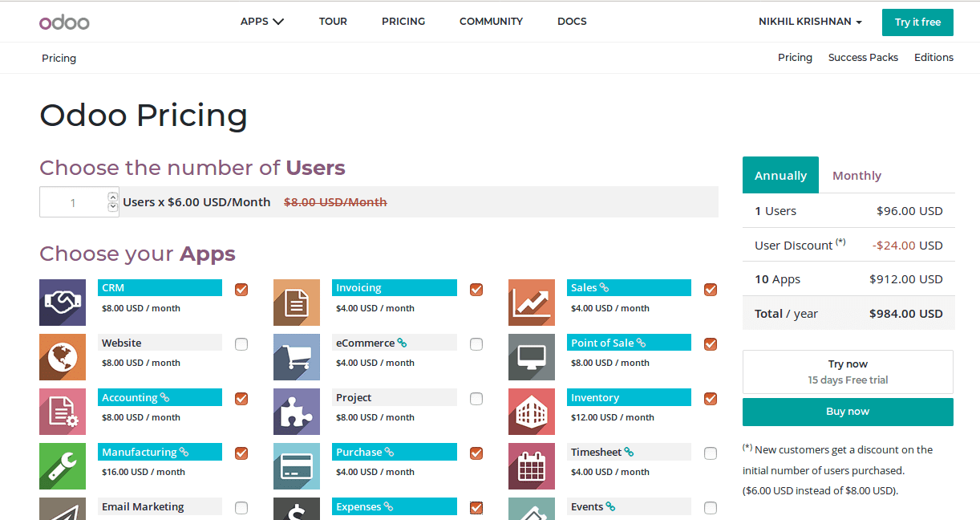Open the TOUR menu item
Image resolution: width=980 pixels, height=520 pixels.
click(x=333, y=22)
